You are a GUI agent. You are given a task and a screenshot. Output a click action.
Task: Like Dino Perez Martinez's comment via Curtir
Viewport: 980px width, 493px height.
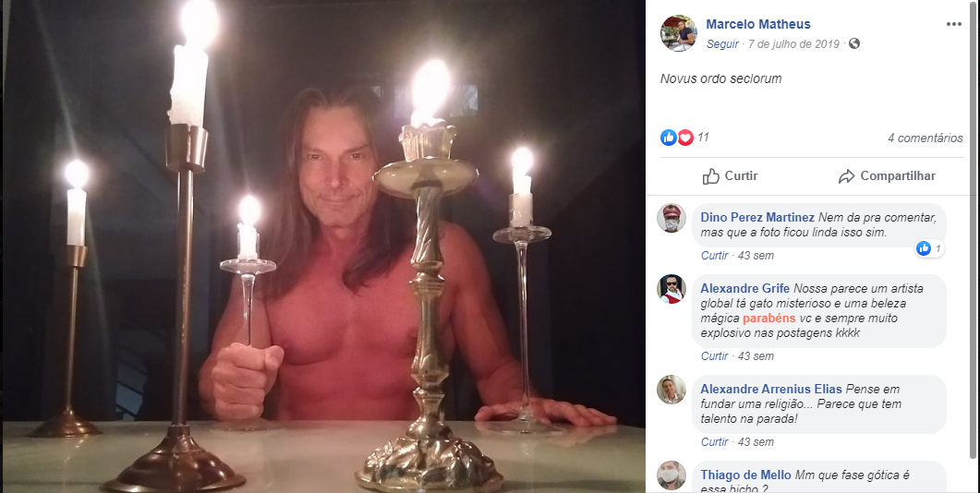[x=714, y=256]
